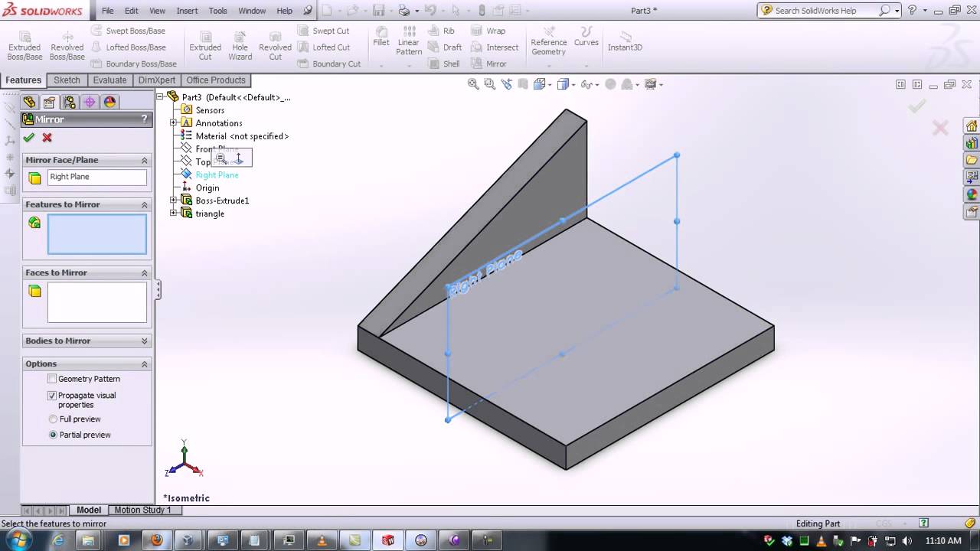Cancel the Mirror with red X

(47, 138)
